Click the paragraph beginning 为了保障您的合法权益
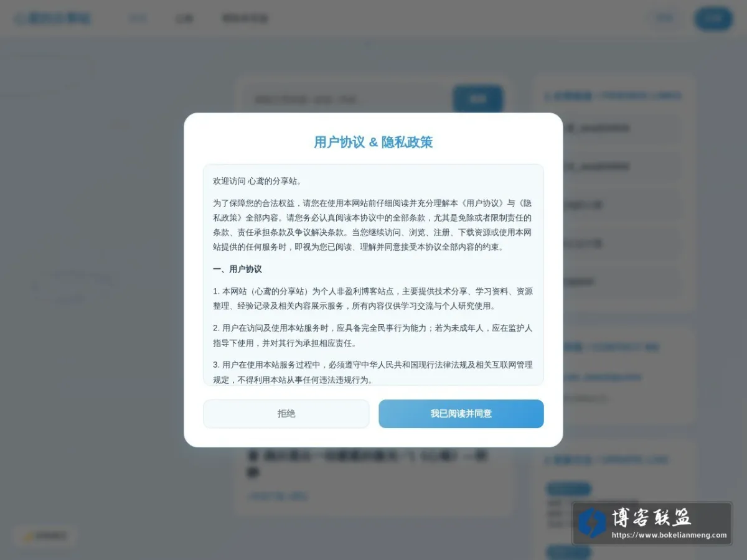The image size is (747, 560). (374, 225)
